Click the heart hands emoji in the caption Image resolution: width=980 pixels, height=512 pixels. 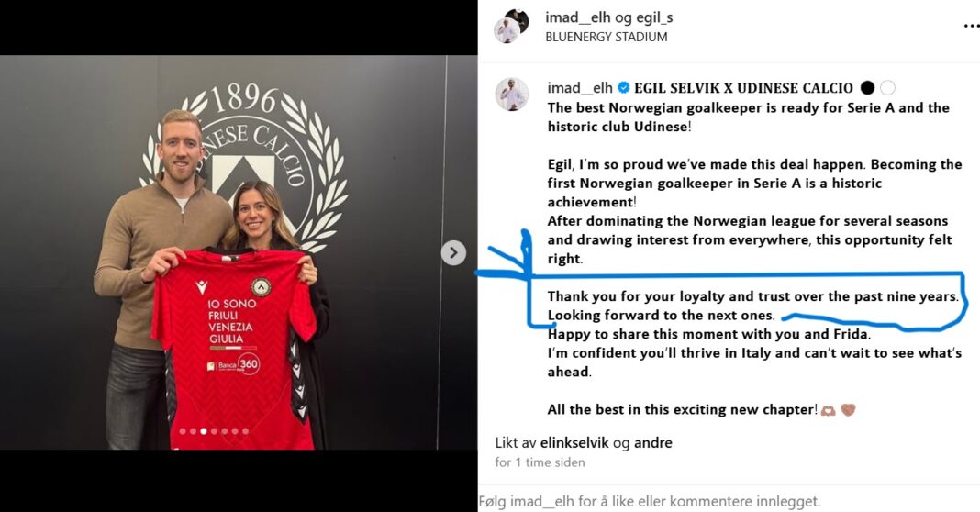[828, 410]
